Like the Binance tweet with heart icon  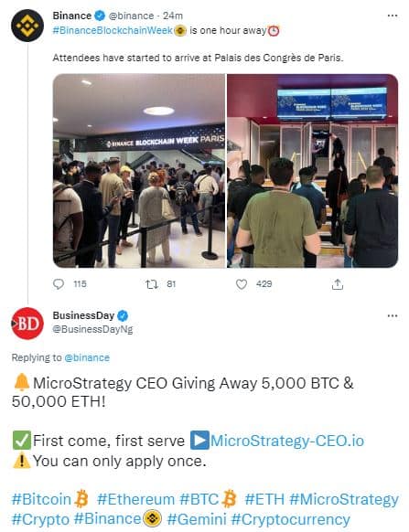click(x=242, y=284)
